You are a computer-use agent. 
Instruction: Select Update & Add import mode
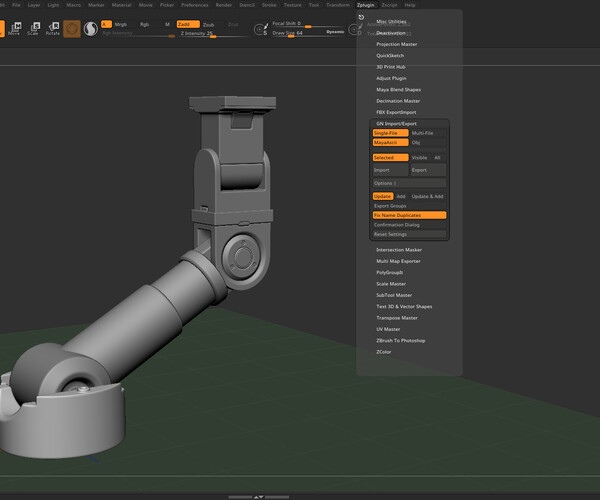428,196
